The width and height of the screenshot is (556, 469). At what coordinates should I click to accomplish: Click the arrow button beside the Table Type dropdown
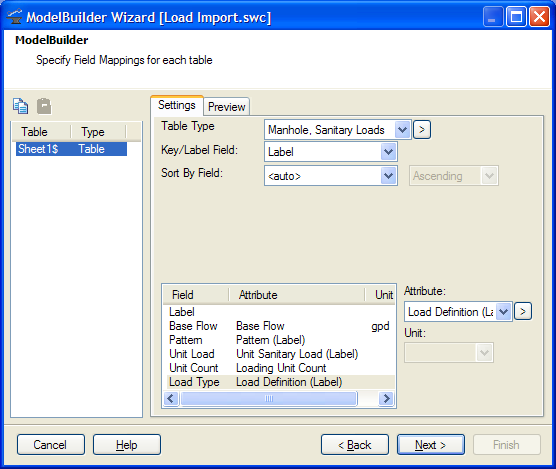(x=422, y=130)
